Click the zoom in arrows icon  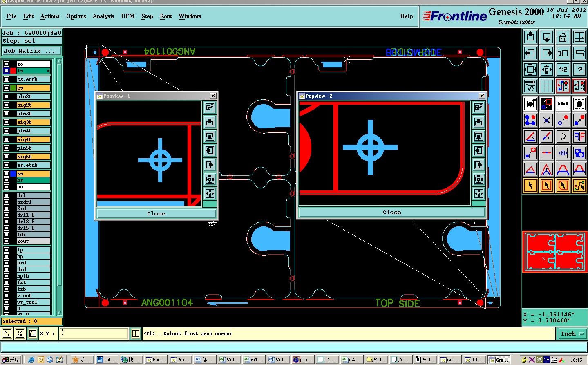[x=530, y=69]
